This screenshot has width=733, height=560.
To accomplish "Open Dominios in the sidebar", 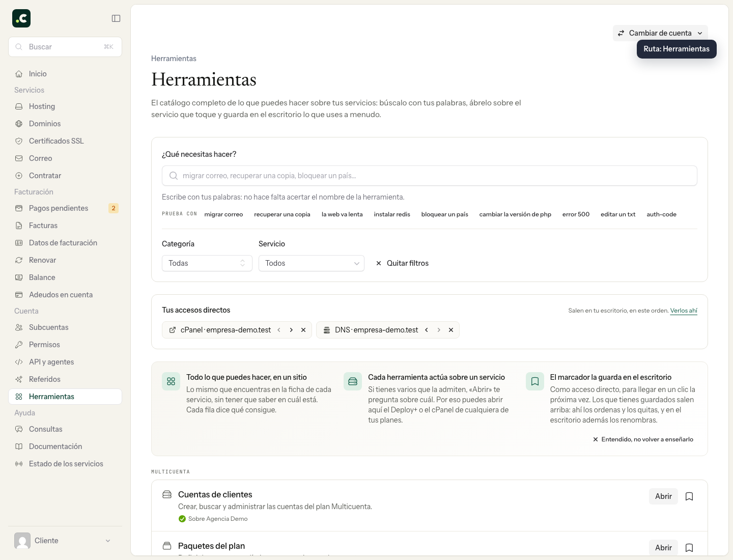I will click(65, 124).
